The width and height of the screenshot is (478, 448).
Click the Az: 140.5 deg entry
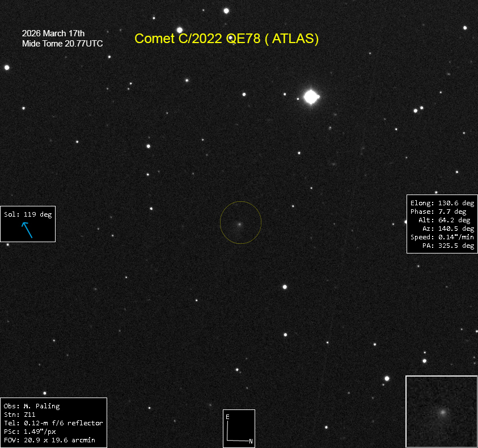point(447,229)
